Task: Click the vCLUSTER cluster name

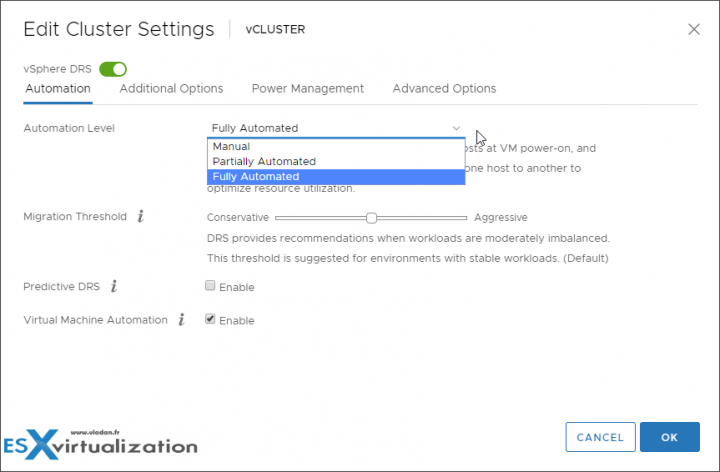Action: pyautogui.click(x=275, y=29)
